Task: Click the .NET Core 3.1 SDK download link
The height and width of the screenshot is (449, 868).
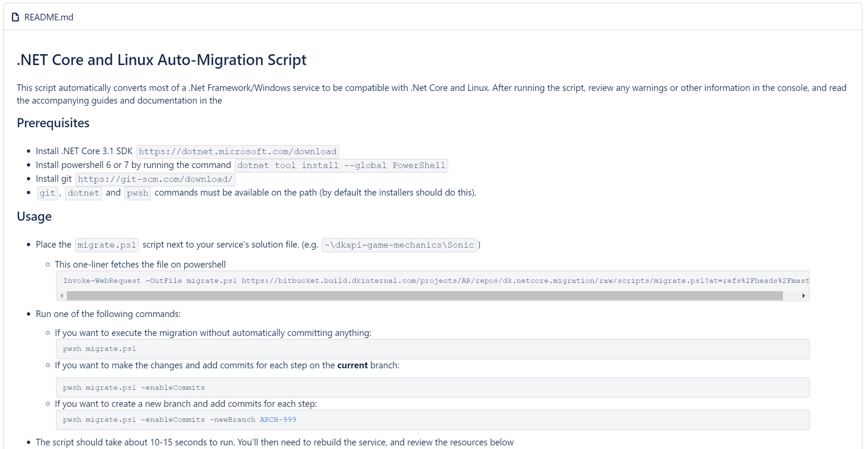Action: coord(237,151)
